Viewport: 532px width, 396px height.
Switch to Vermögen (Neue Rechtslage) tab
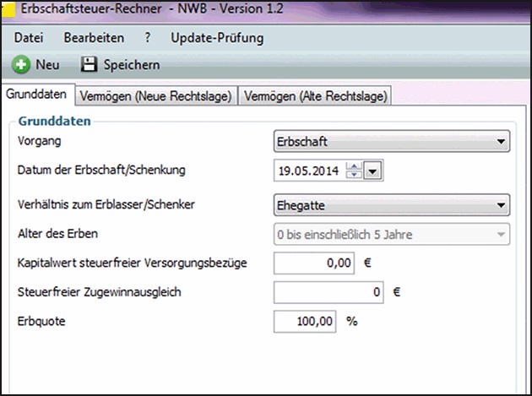156,96
